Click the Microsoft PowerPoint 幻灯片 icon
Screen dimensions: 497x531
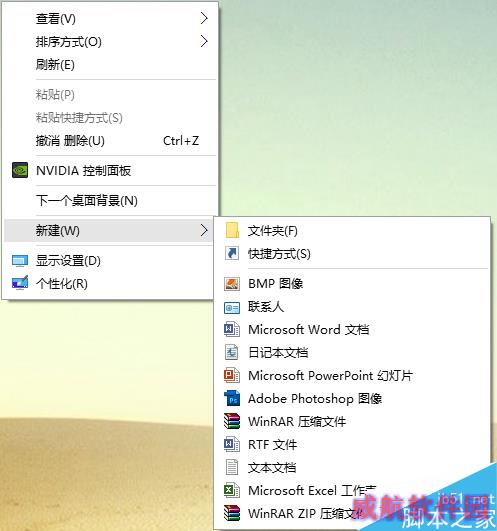(x=232, y=375)
